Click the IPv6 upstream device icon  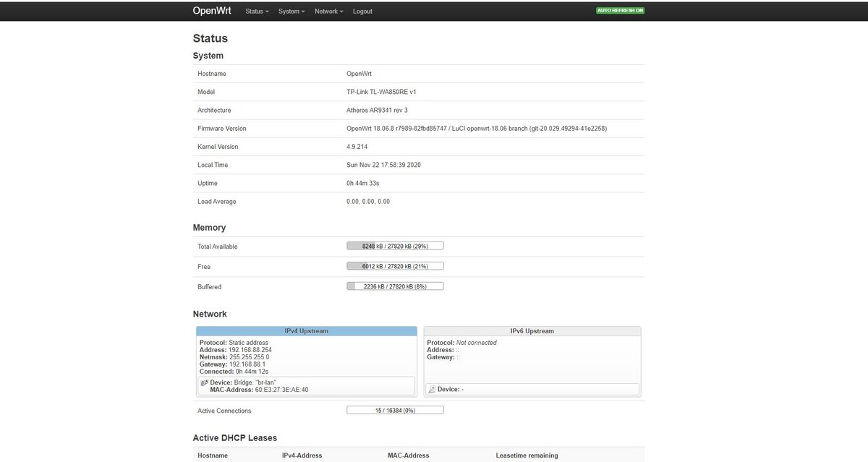tap(432, 389)
